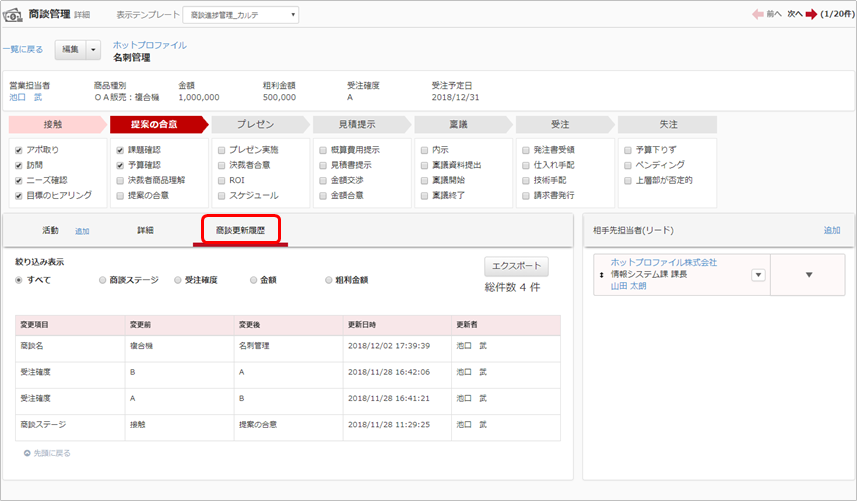Filter history by 受注確度
The height and width of the screenshot is (501, 857).
pyautogui.click(x=178, y=280)
